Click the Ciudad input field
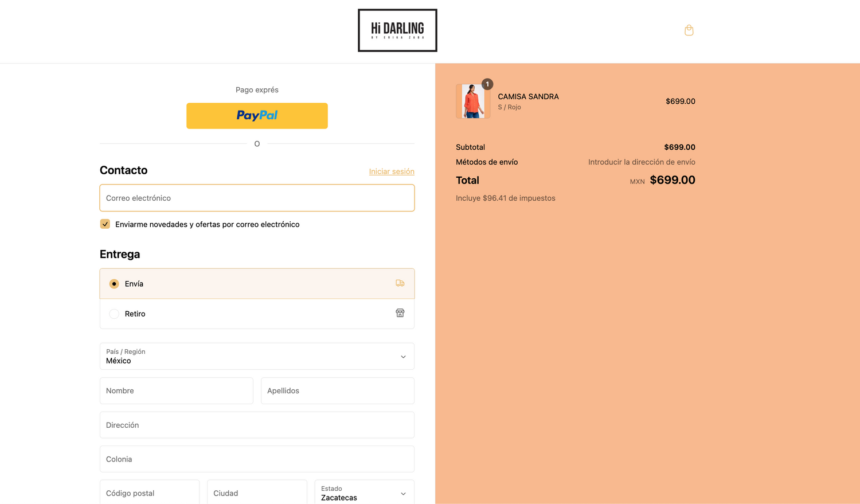The height and width of the screenshot is (504, 860). 257,493
